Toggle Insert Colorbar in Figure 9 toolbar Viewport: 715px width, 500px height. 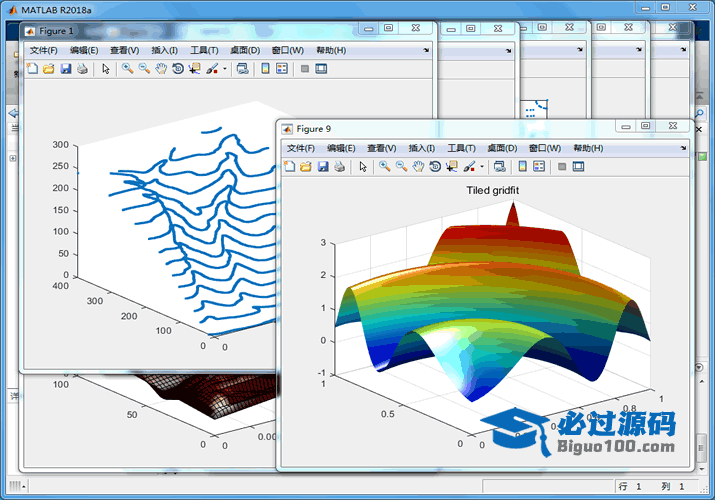click(522, 167)
